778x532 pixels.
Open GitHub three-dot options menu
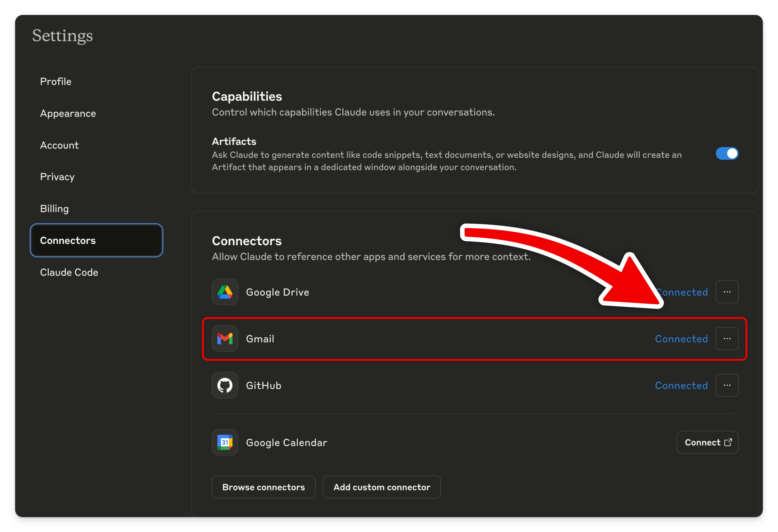(727, 385)
